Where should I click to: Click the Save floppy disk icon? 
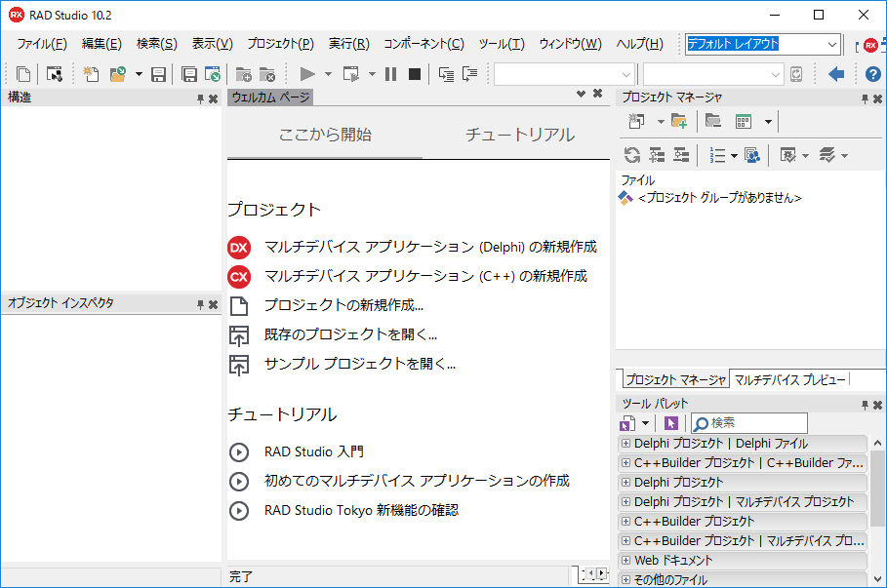(158, 74)
